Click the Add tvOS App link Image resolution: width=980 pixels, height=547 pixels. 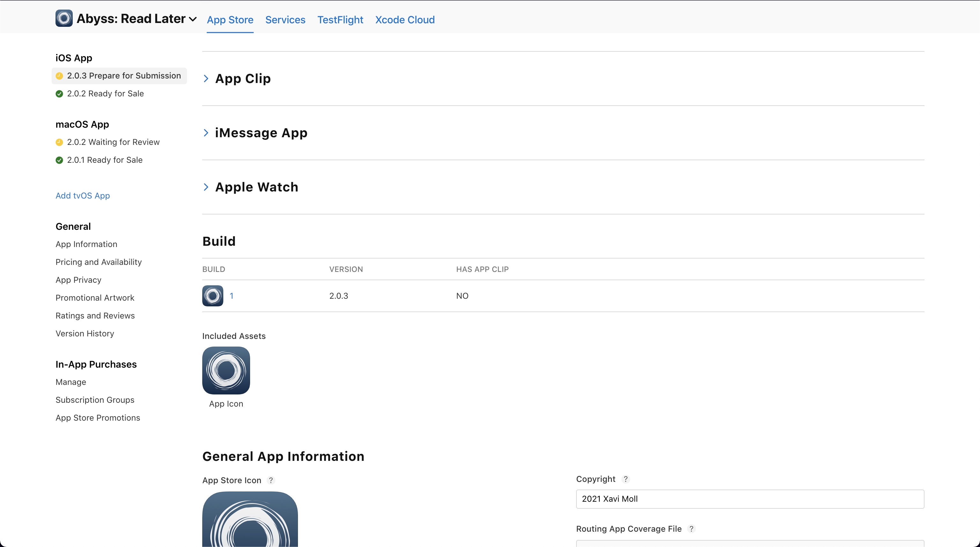(83, 196)
